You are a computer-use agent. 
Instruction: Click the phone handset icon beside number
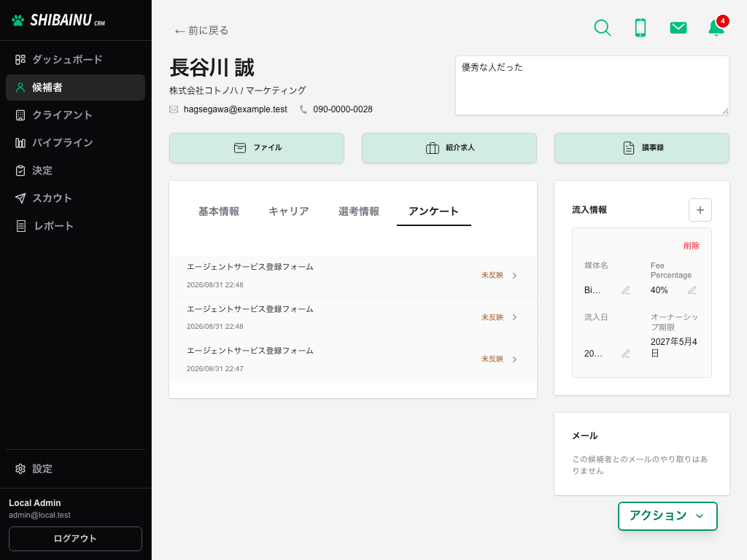point(303,109)
